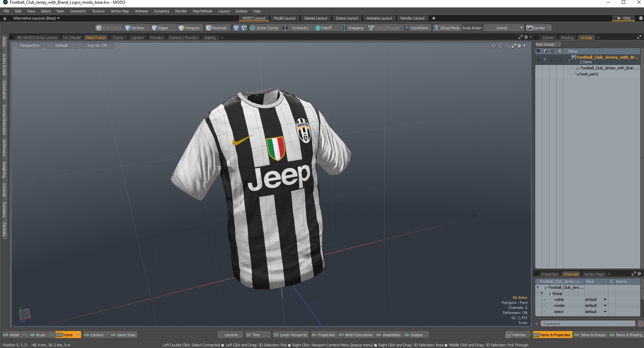The height and width of the screenshot is (348, 644).
Task: Click the viewport rotate icon
Action: [501, 46]
